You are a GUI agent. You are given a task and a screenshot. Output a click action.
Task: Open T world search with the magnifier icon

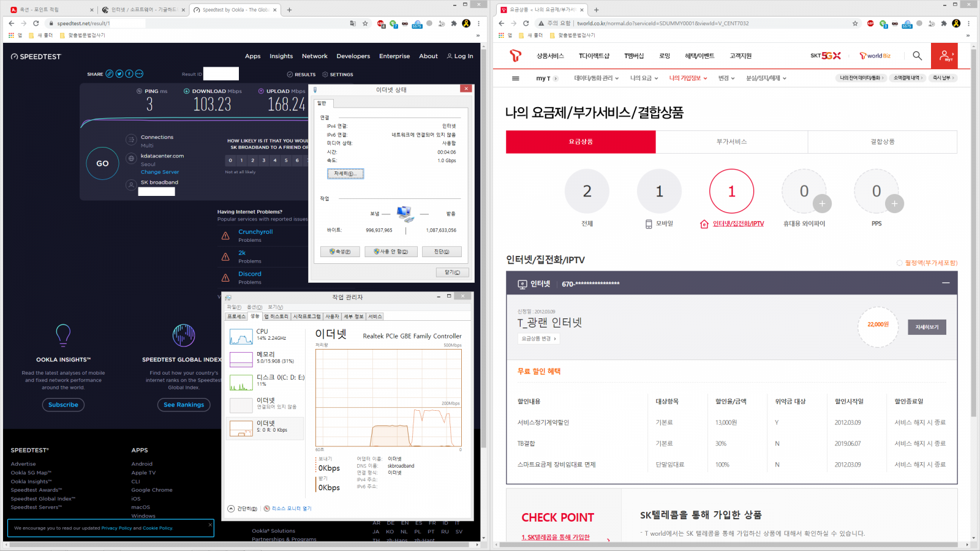point(917,55)
